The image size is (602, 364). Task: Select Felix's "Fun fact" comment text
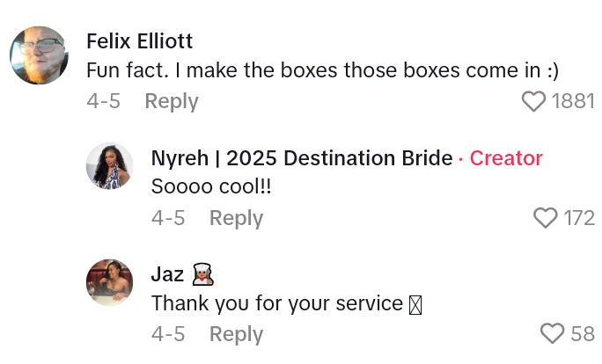[x=322, y=72]
